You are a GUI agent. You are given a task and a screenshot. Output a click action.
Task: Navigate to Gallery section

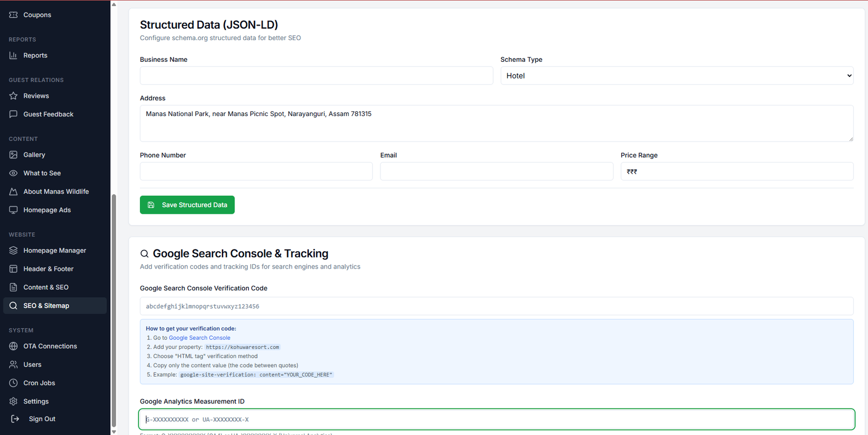[55, 155]
